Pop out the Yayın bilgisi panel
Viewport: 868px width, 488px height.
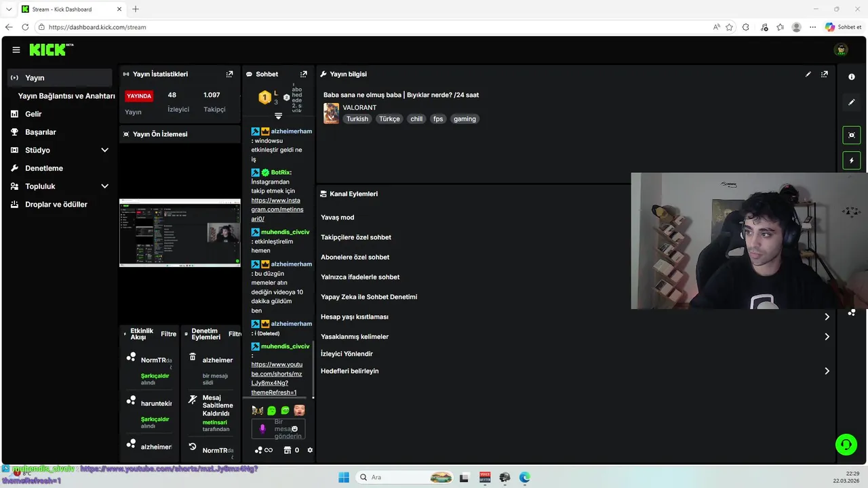(x=825, y=74)
